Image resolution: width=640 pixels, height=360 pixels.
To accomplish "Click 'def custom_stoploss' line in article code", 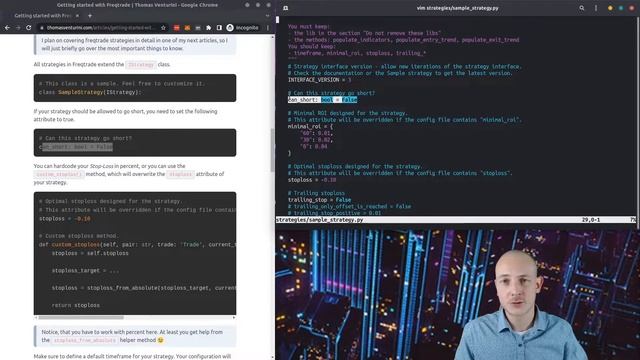I will click(x=137, y=244).
